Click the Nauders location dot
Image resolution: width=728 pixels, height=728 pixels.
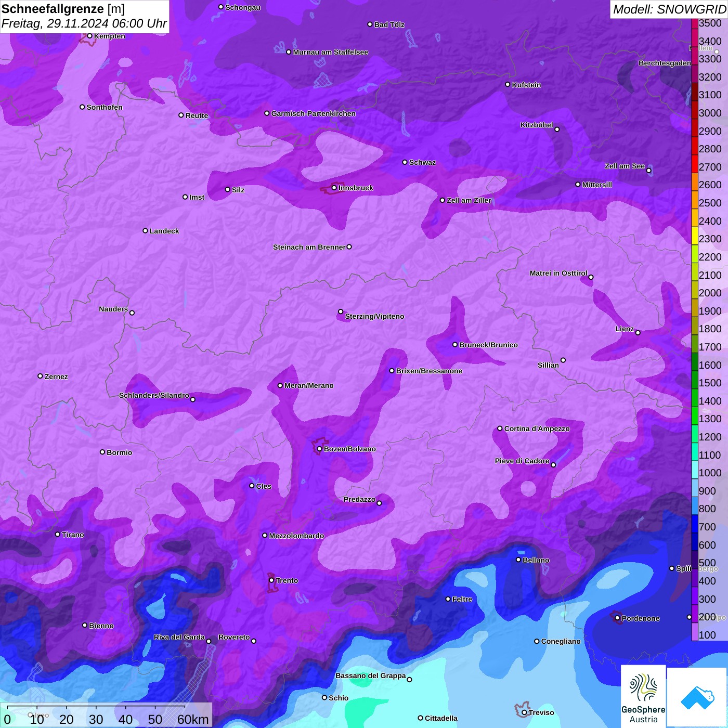click(x=132, y=313)
